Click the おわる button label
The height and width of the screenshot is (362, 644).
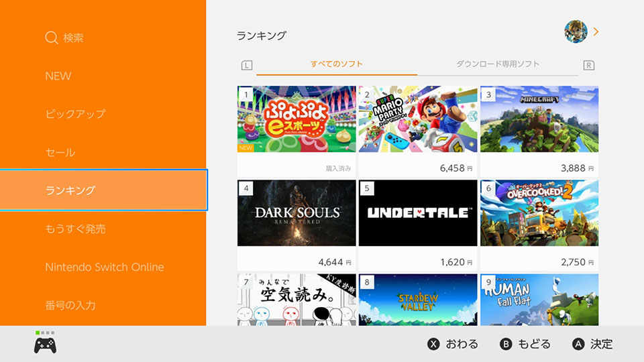[462, 344]
